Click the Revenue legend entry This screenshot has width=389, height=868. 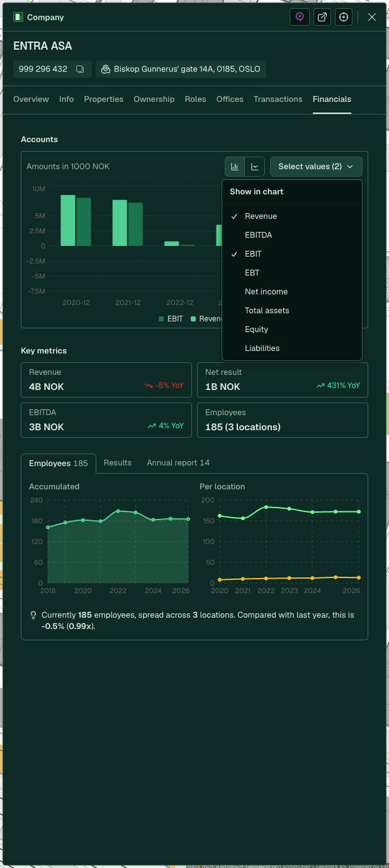click(206, 319)
